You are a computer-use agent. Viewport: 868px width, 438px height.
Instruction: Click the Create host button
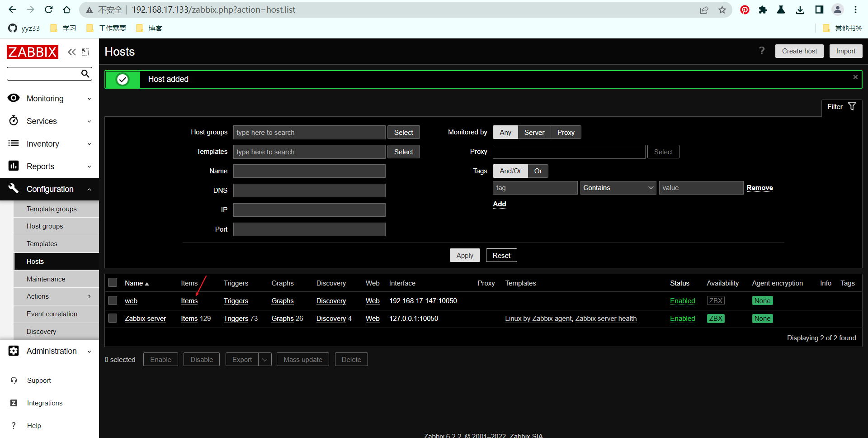point(799,51)
